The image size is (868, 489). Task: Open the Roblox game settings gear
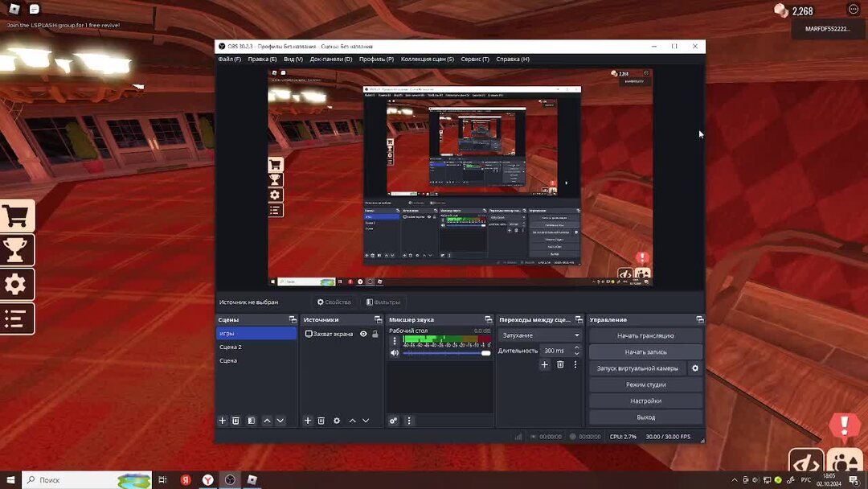17,285
